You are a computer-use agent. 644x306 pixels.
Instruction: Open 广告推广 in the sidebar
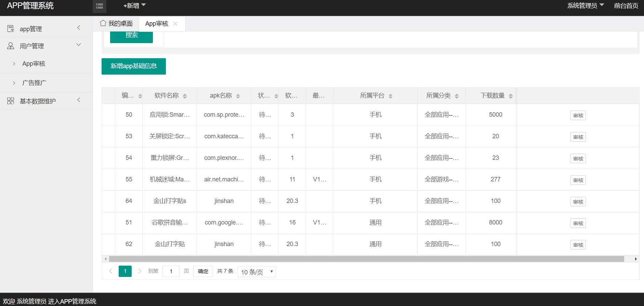click(x=34, y=83)
